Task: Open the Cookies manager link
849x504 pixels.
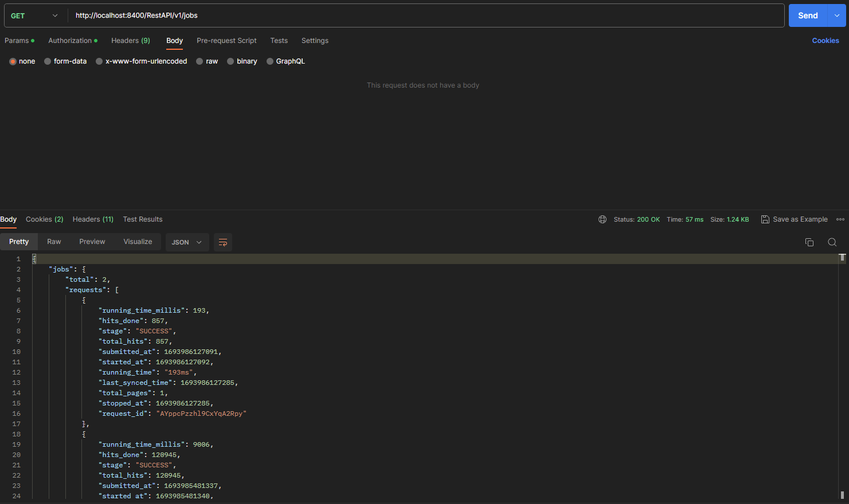Action: click(825, 41)
